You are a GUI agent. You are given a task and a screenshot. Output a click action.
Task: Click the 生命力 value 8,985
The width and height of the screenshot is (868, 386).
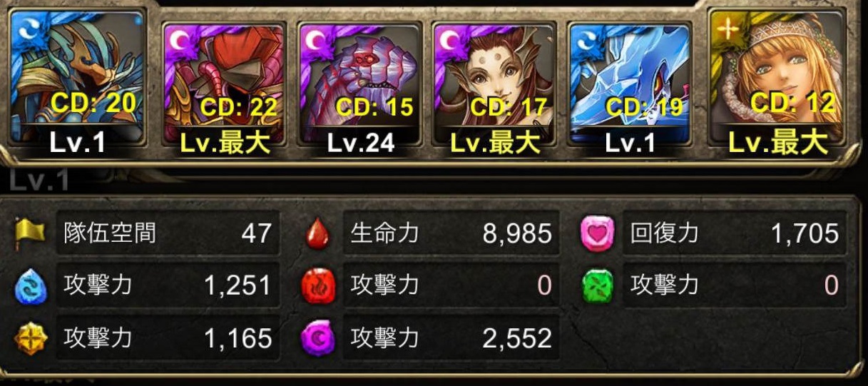click(x=517, y=233)
